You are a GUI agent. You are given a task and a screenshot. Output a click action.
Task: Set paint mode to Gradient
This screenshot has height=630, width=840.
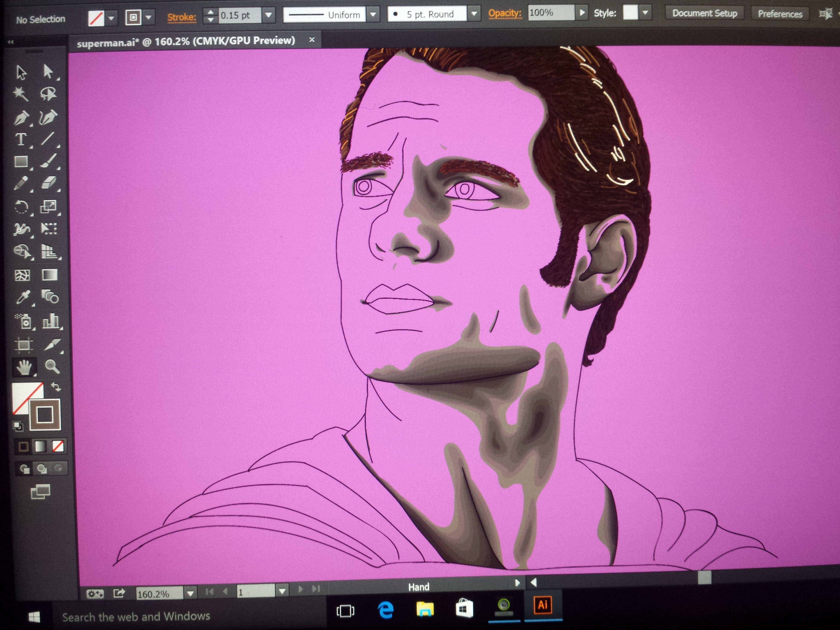41,447
